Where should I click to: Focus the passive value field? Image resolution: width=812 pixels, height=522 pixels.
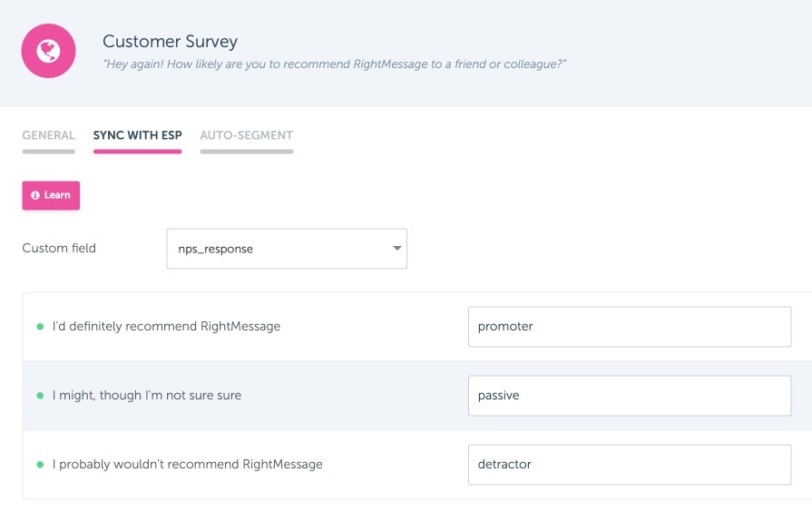click(x=630, y=396)
